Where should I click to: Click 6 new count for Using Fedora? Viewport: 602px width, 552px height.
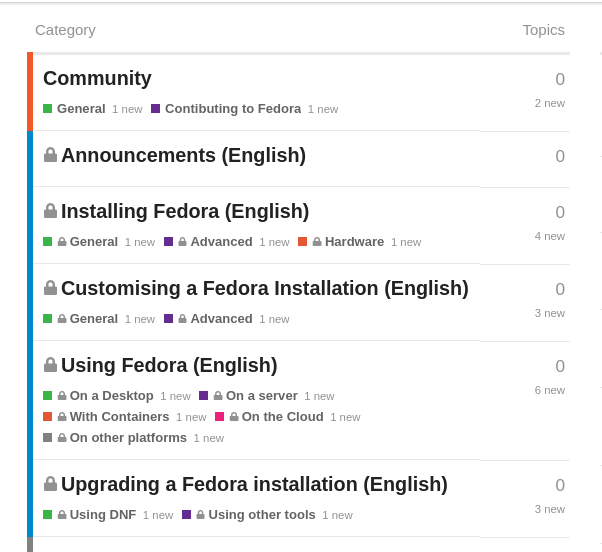(x=549, y=390)
